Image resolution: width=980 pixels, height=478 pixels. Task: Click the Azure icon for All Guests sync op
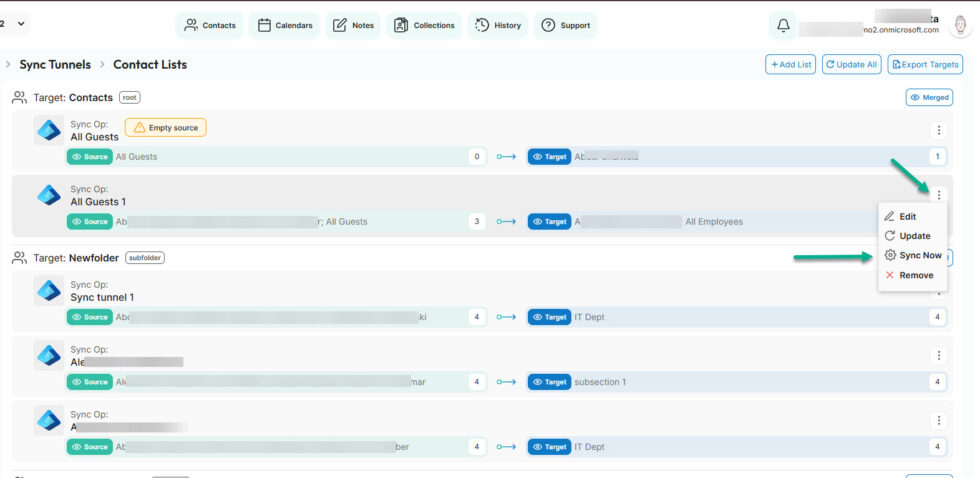(49, 130)
